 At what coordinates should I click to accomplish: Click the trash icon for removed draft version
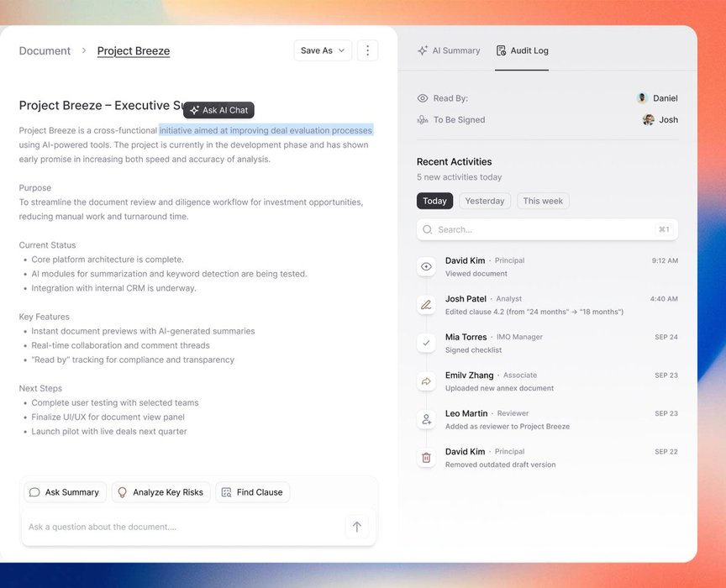pos(426,458)
